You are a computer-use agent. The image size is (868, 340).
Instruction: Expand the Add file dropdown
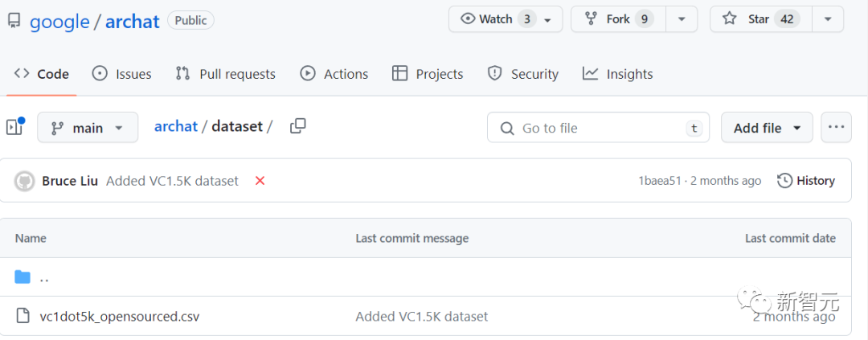tap(767, 128)
